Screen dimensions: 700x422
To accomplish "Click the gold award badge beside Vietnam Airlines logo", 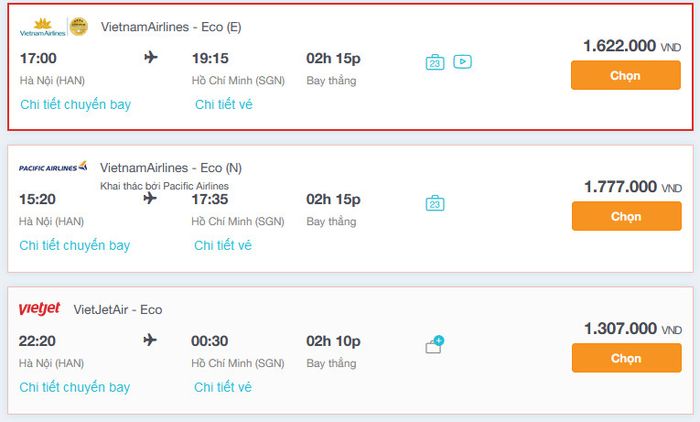I will tap(79, 27).
